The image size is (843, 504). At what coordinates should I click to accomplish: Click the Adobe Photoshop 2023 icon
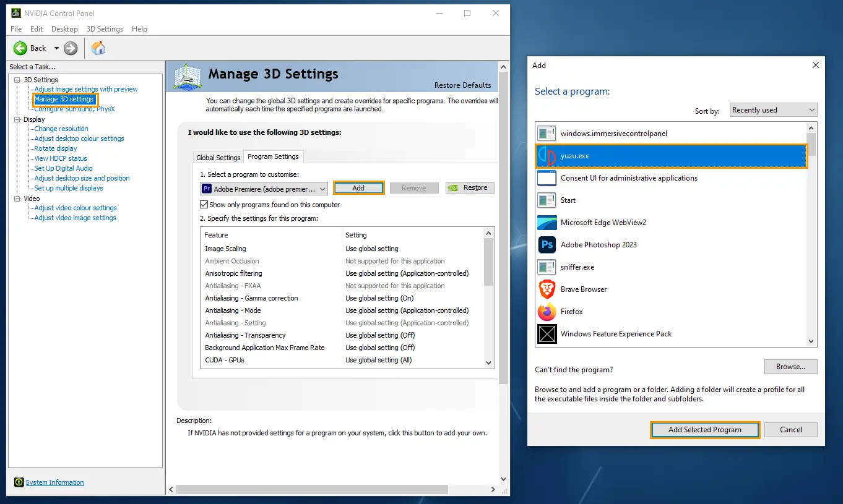pos(547,245)
